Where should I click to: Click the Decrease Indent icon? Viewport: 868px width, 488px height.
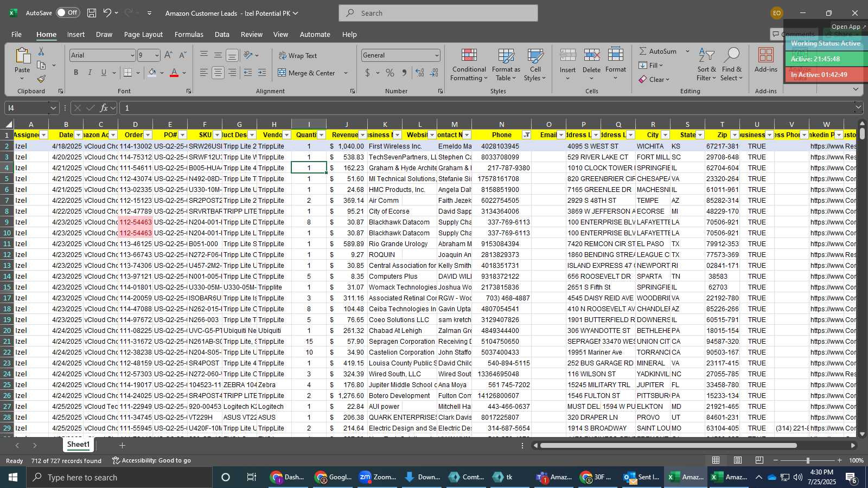248,73
